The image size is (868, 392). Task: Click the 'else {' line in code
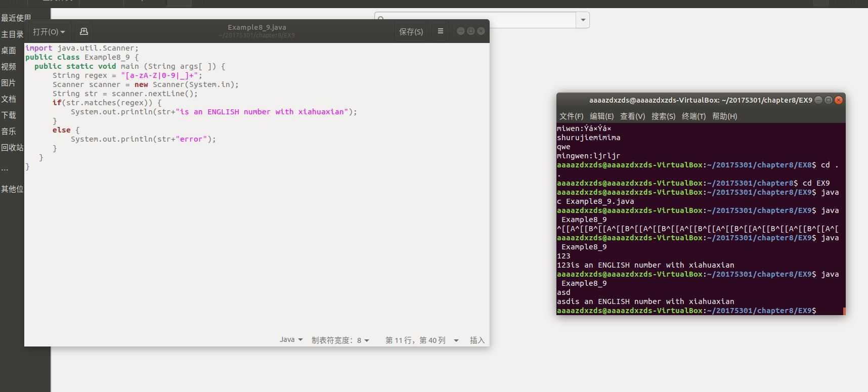(66, 130)
